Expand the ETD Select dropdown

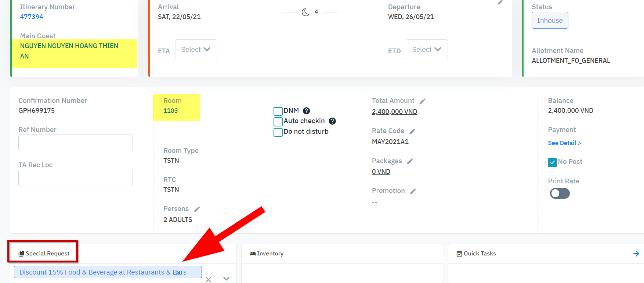click(427, 49)
